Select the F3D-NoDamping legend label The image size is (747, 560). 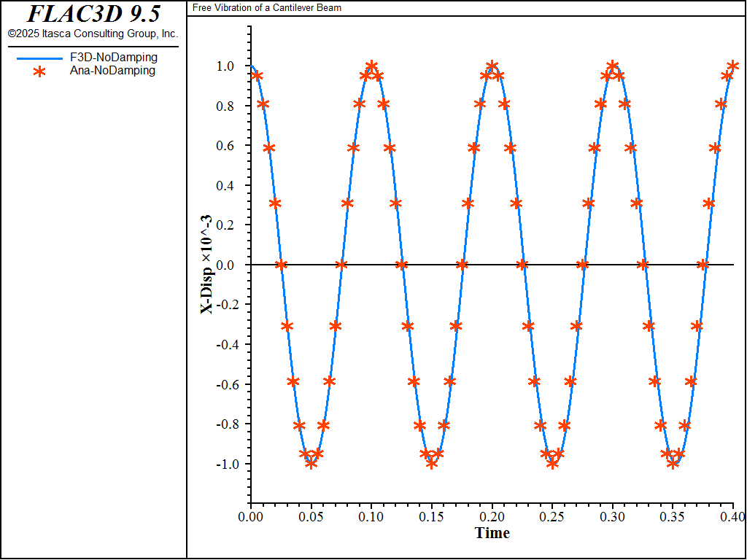click(113, 57)
